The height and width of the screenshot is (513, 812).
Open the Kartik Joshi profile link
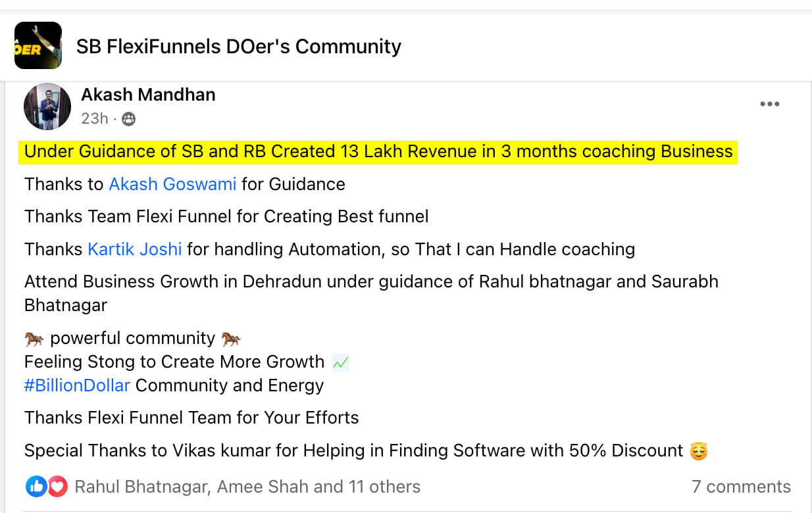click(x=134, y=249)
